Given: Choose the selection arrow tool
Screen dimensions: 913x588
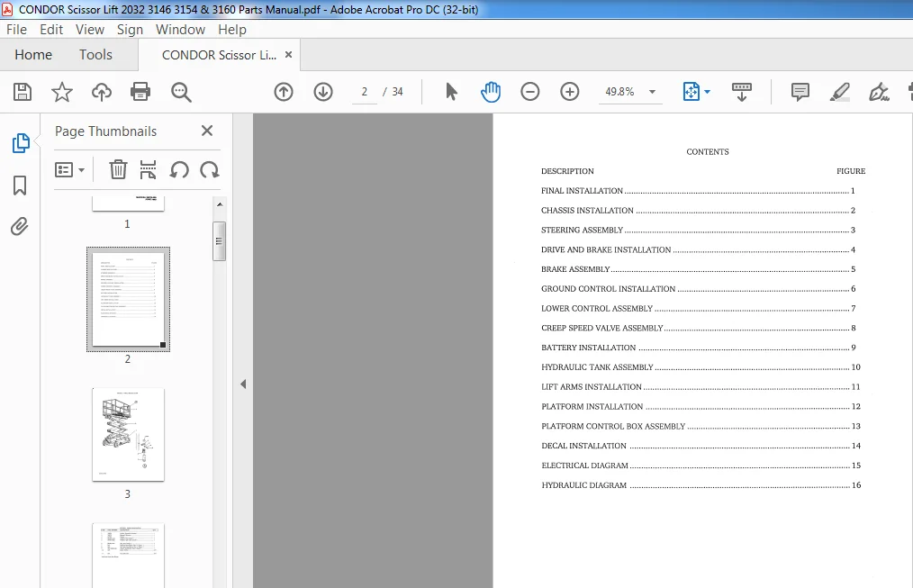Looking at the screenshot, I should [x=451, y=92].
